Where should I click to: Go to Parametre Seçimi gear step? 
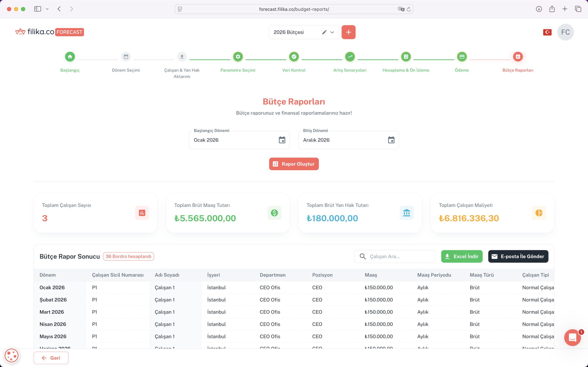coord(238,57)
